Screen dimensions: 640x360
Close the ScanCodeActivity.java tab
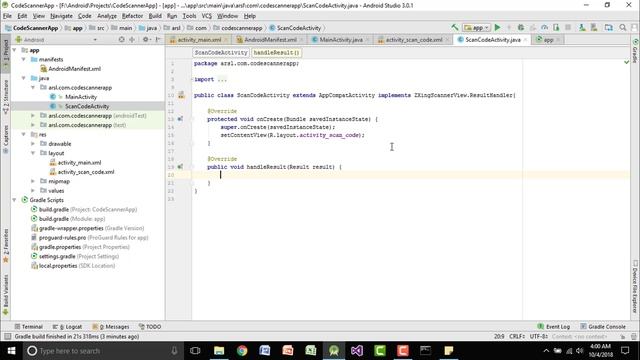pyautogui.click(x=525, y=40)
